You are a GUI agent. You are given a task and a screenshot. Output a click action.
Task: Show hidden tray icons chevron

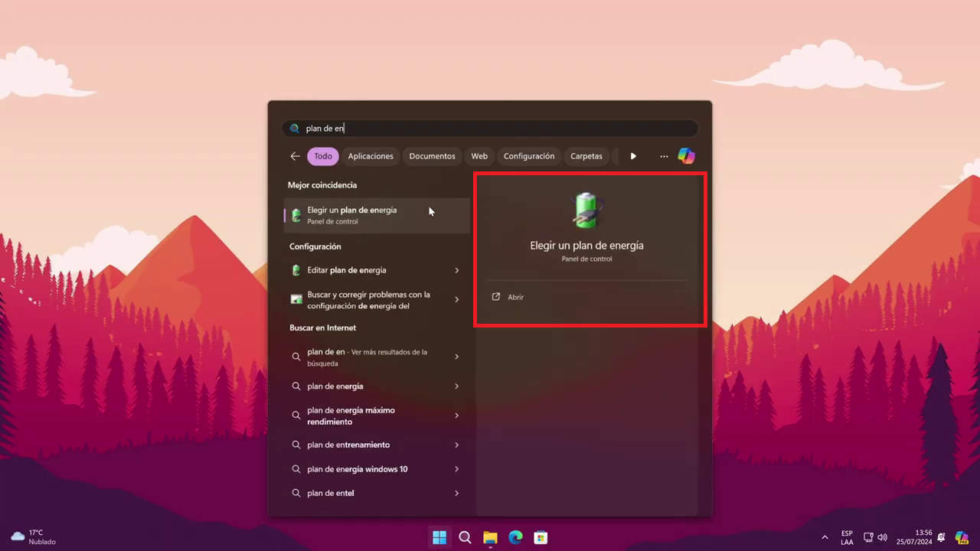825,537
